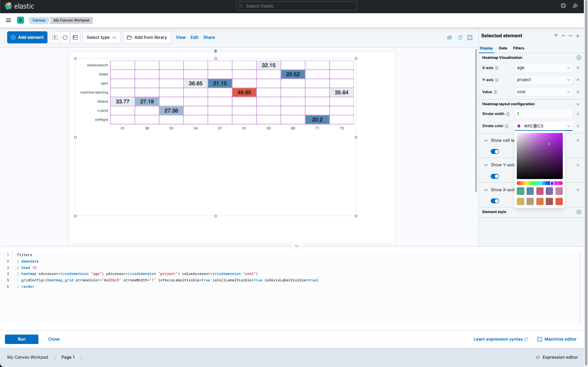Viewport: 588px width, 367px height.
Task: Close the expression editor
Action: click(x=54, y=339)
